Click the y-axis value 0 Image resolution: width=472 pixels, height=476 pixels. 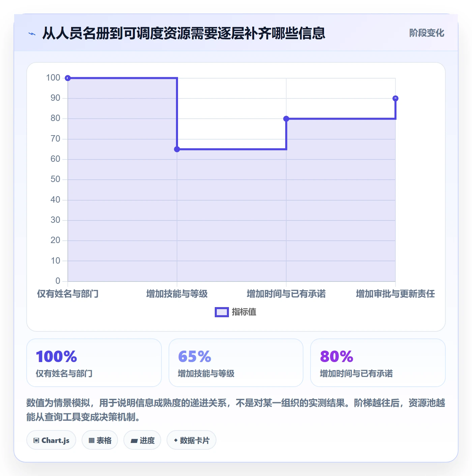tap(58, 281)
